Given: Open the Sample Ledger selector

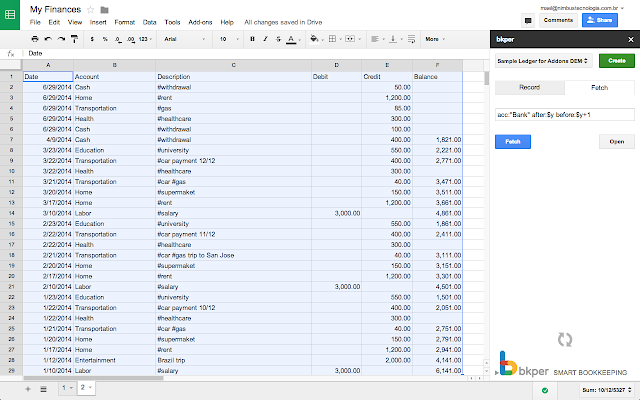Looking at the screenshot, I should coord(543,61).
